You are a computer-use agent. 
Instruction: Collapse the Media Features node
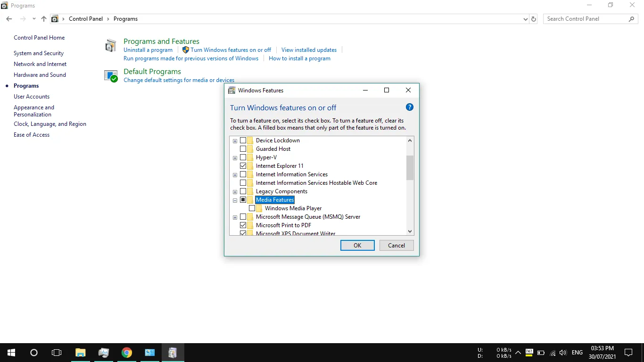[x=235, y=200]
